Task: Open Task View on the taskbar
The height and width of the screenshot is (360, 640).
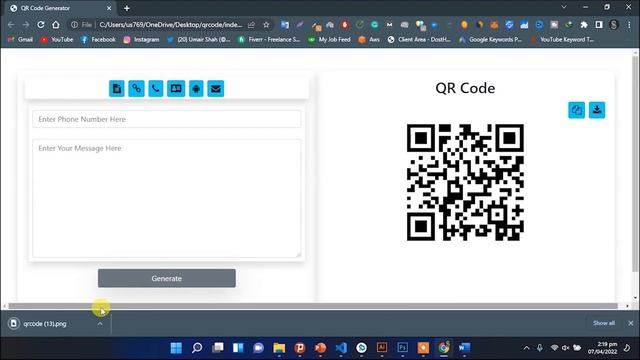Action: [218, 348]
